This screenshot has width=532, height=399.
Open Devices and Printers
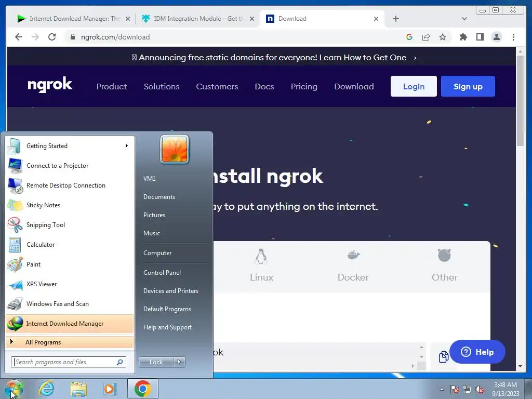coord(170,291)
